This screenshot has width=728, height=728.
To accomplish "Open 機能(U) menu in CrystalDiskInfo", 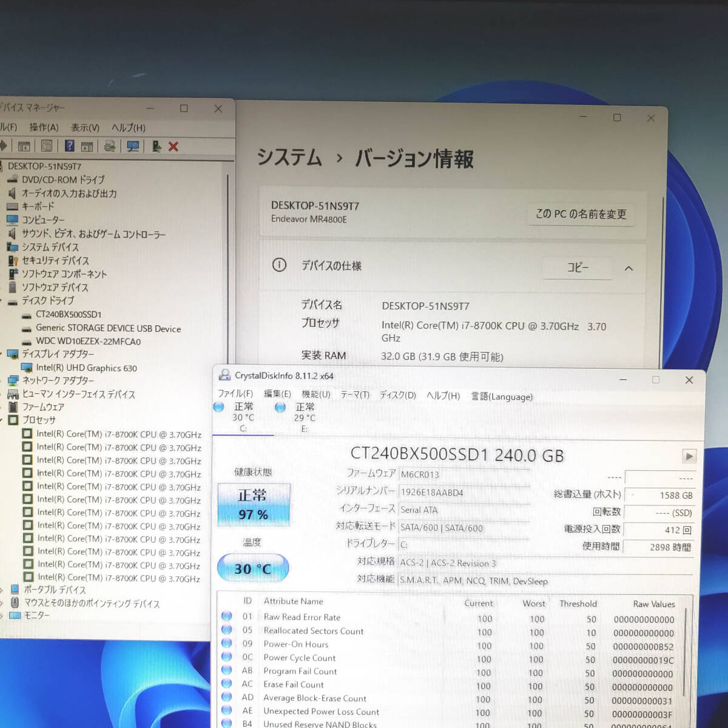I will point(316,394).
